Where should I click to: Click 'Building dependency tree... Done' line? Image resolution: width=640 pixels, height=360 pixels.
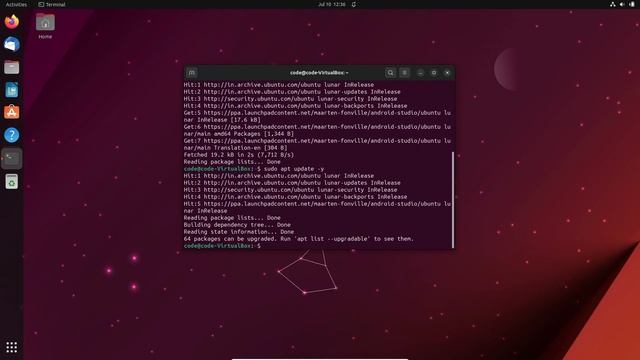pos(237,224)
